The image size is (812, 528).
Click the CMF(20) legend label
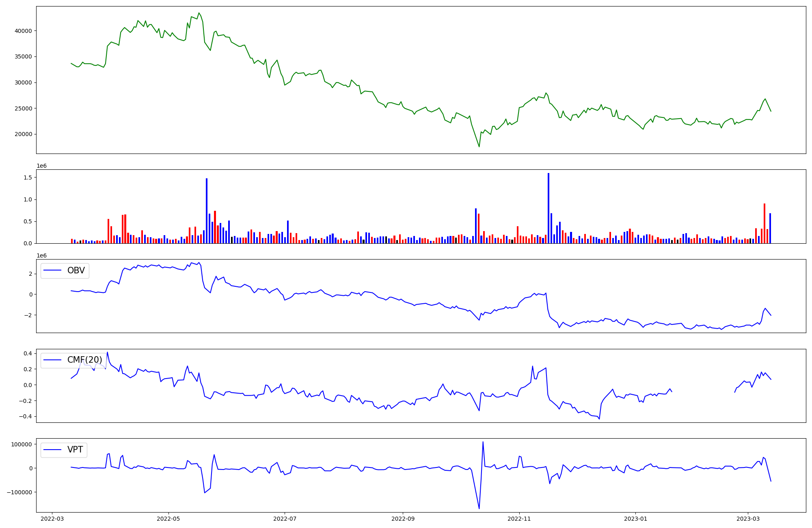tap(84, 360)
